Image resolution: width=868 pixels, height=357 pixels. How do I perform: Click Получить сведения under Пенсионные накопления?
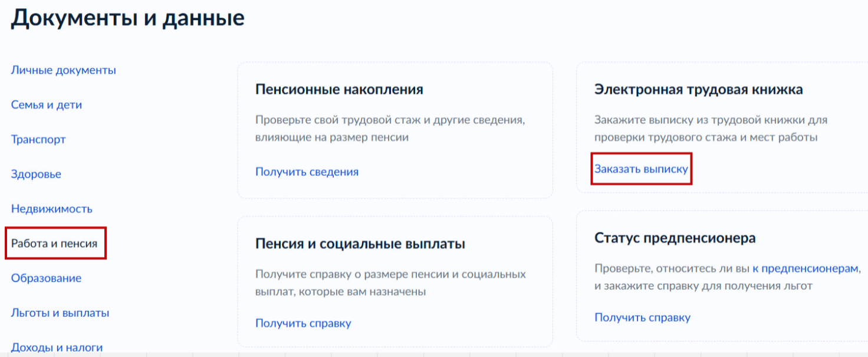click(x=306, y=171)
